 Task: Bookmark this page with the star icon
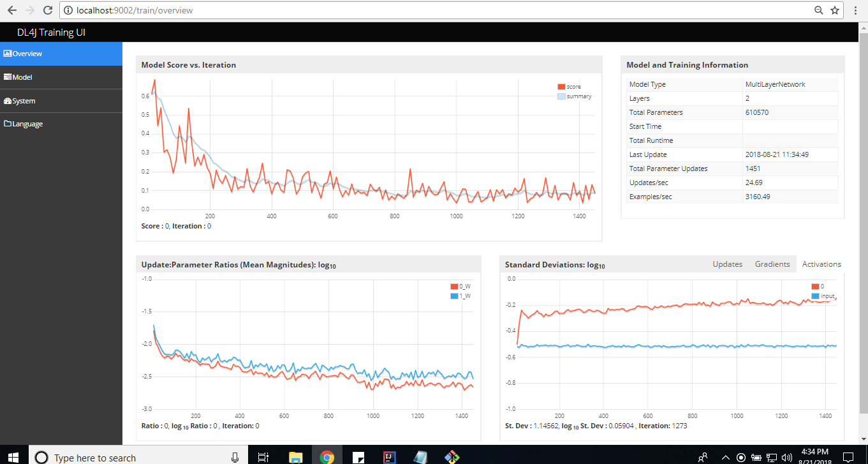(835, 10)
